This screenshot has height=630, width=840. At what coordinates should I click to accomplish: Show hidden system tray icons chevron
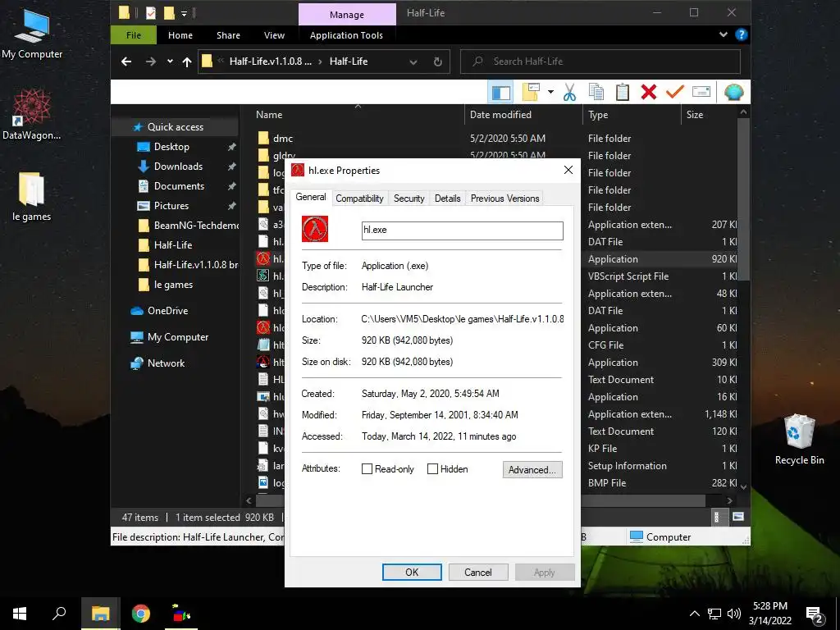(694, 614)
